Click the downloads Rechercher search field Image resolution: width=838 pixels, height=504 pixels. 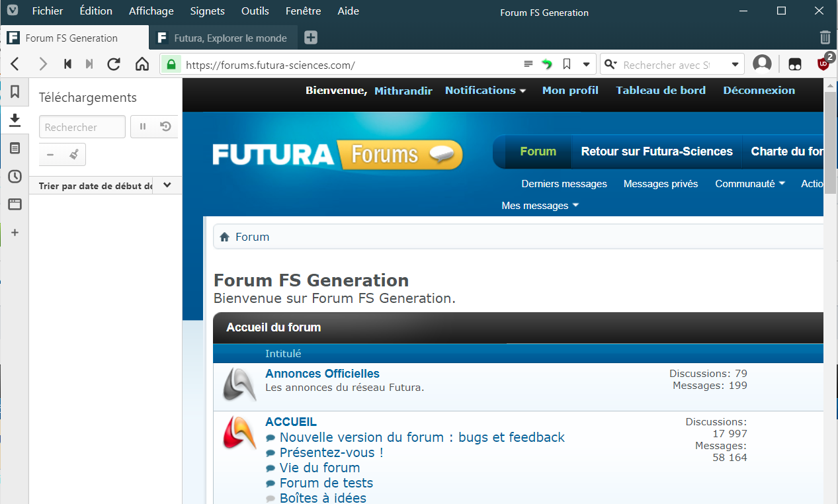pos(82,127)
